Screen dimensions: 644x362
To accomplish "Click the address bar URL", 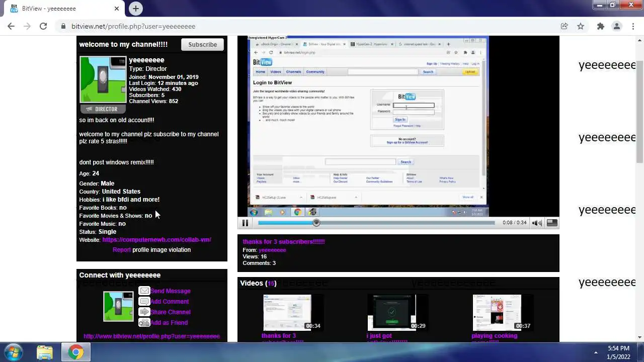I will point(133,26).
